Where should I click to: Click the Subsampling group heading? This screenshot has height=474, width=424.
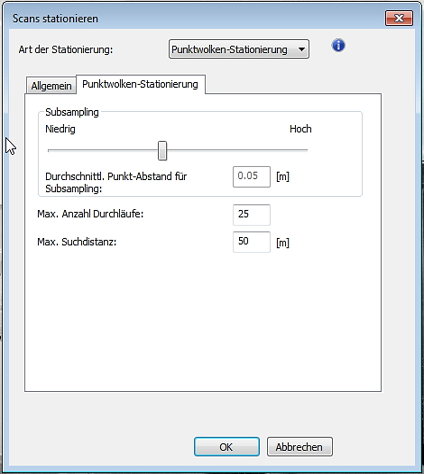[x=72, y=112]
